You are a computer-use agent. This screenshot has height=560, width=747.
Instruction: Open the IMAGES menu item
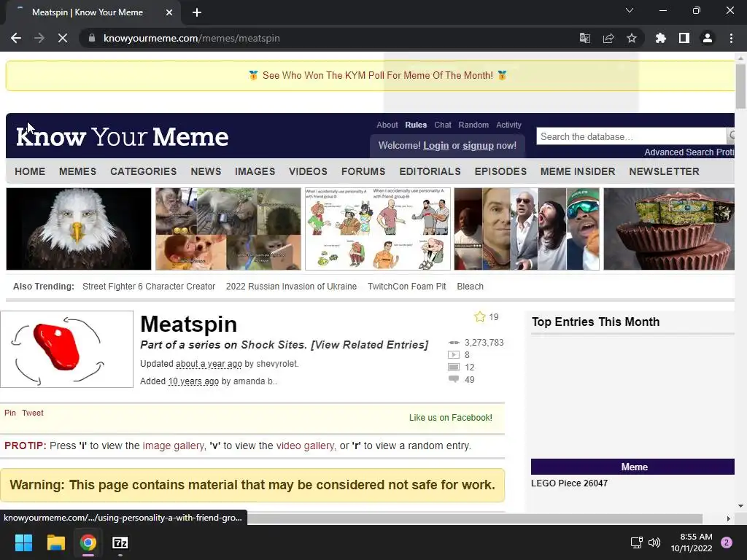(255, 171)
